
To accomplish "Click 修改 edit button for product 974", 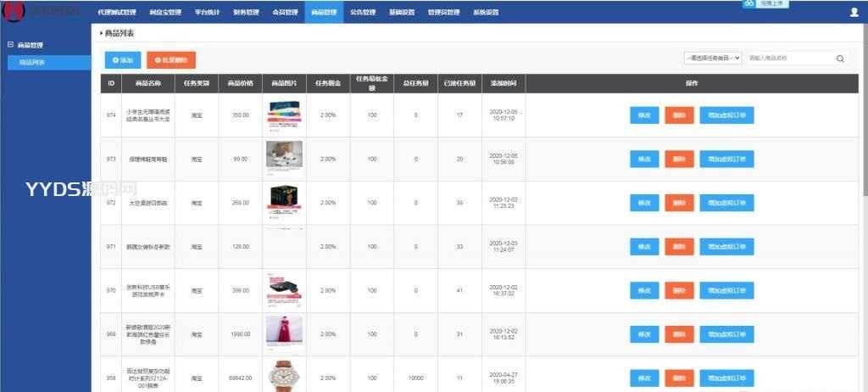I will [644, 115].
